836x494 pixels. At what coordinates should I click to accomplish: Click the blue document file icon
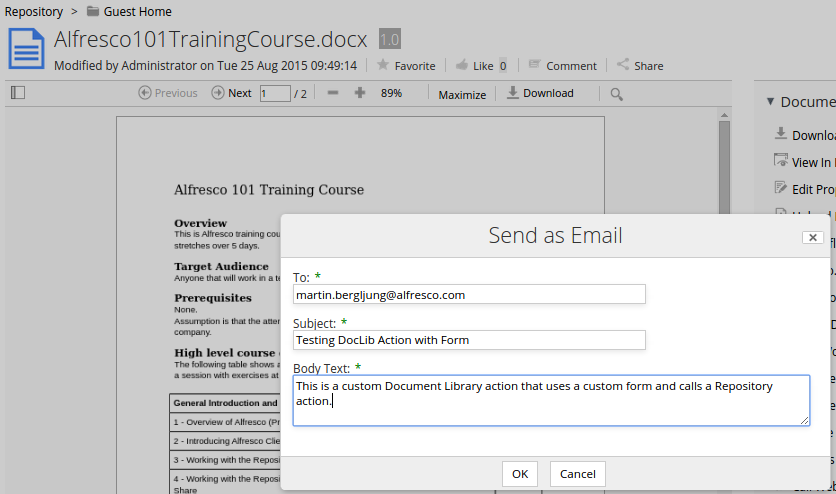pyautogui.click(x=26, y=49)
